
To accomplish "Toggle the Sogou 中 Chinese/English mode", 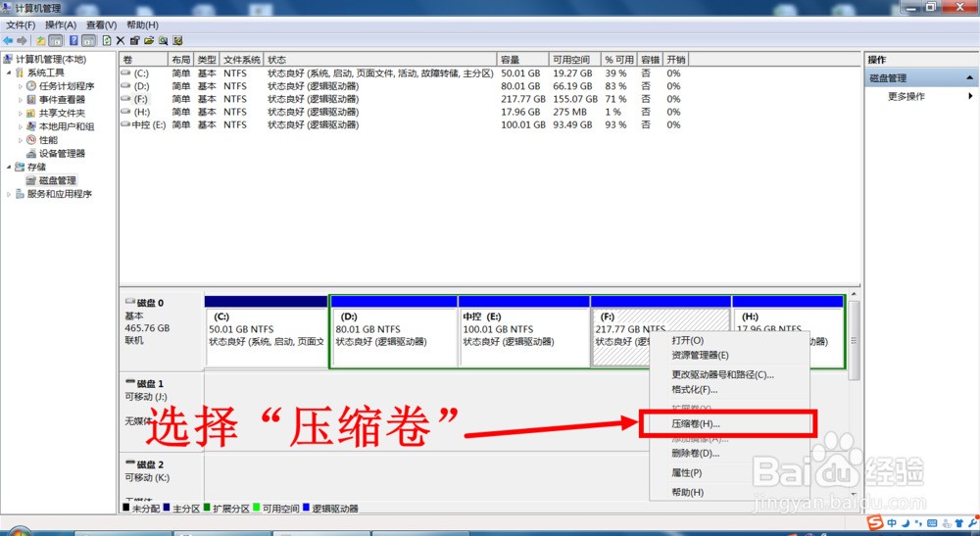I will pos(892,523).
